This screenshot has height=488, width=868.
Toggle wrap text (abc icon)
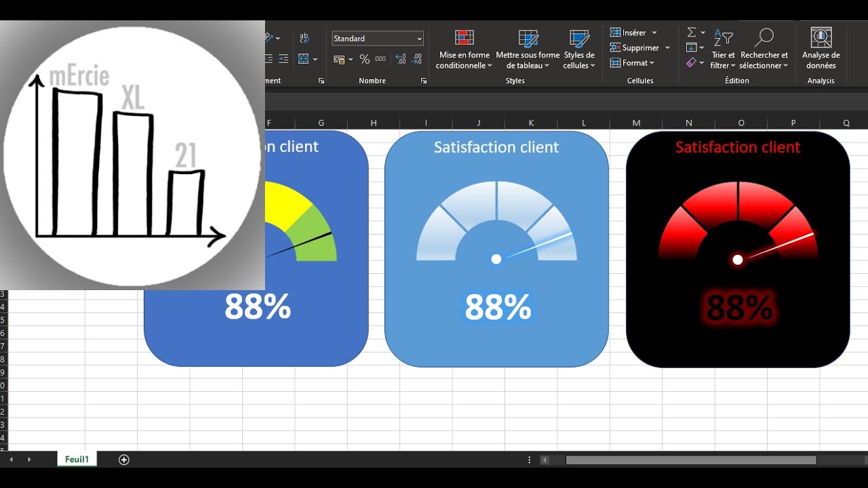click(x=304, y=39)
